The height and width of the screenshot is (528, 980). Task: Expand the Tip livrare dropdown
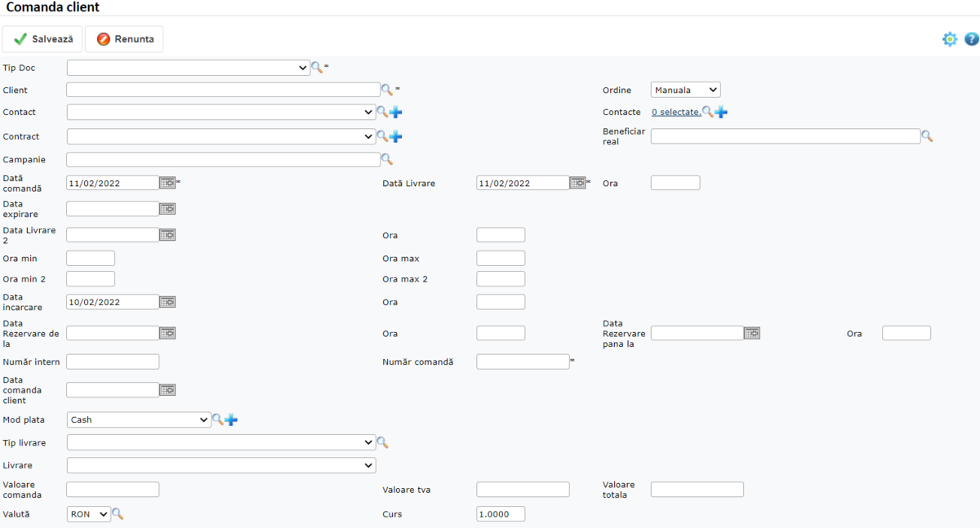tap(220, 442)
